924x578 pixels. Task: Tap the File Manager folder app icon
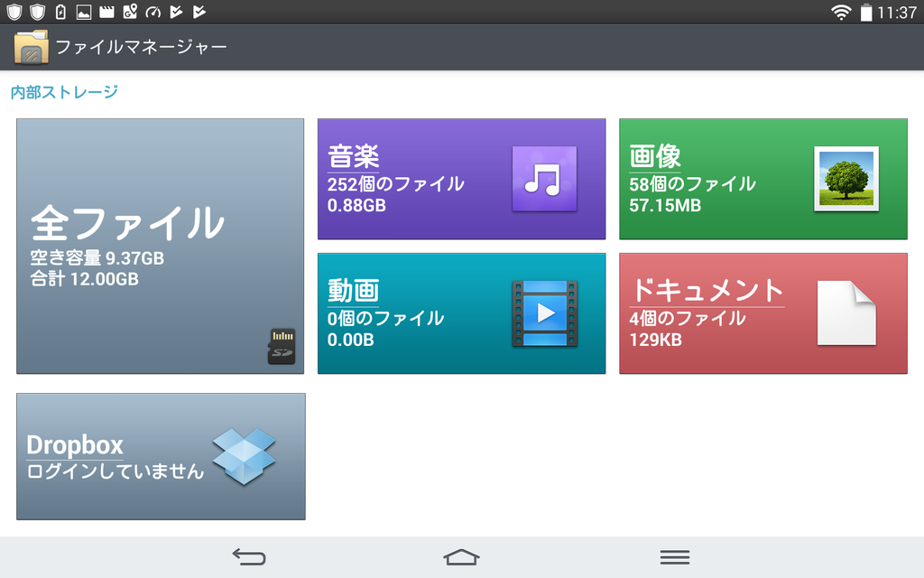coord(32,47)
